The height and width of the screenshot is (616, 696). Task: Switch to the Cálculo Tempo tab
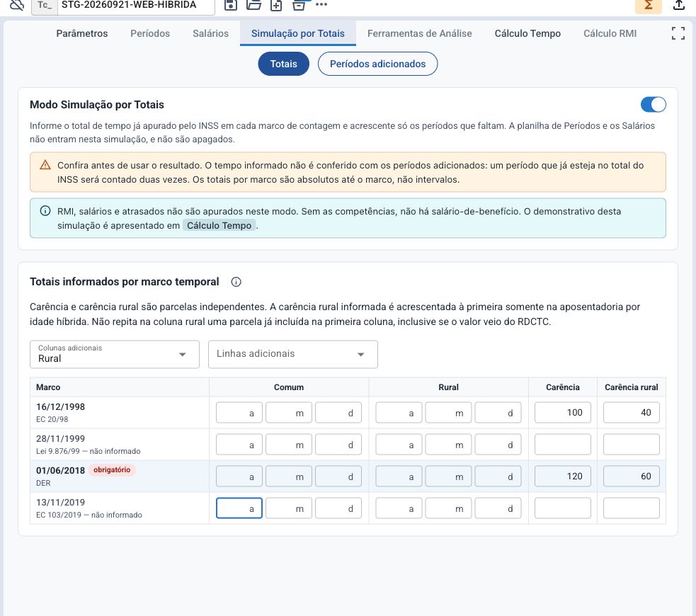[x=527, y=33]
